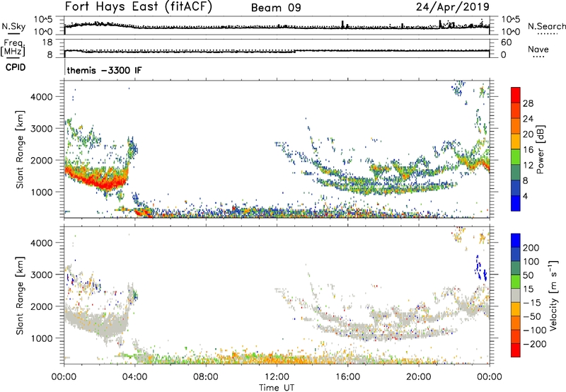Click the 'Freq. [MHz]' axis label
This screenshot has width=566, height=392.
[13, 47]
